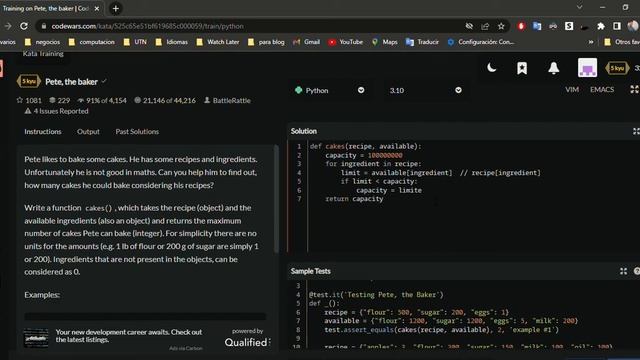Show more bookmarks overflow chevron

591,42
